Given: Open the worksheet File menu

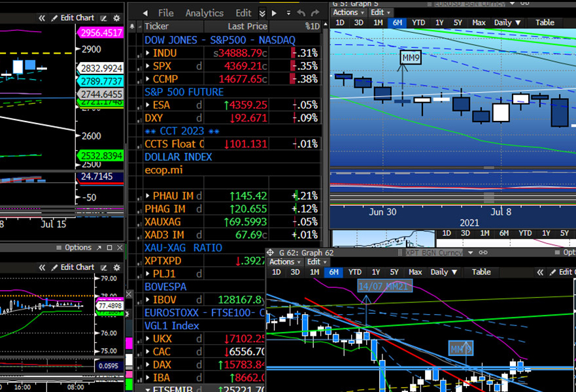Looking at the screenshot, I should click(x=165, y=13).
